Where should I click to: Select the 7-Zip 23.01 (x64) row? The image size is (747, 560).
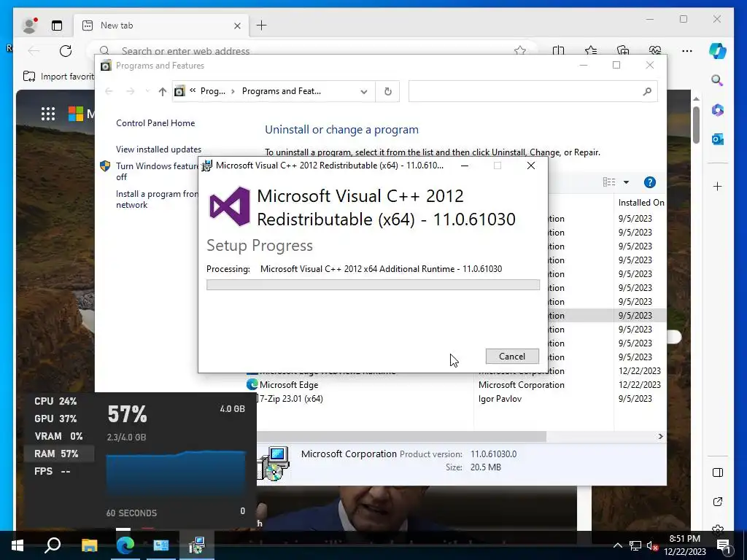[456, 399]
